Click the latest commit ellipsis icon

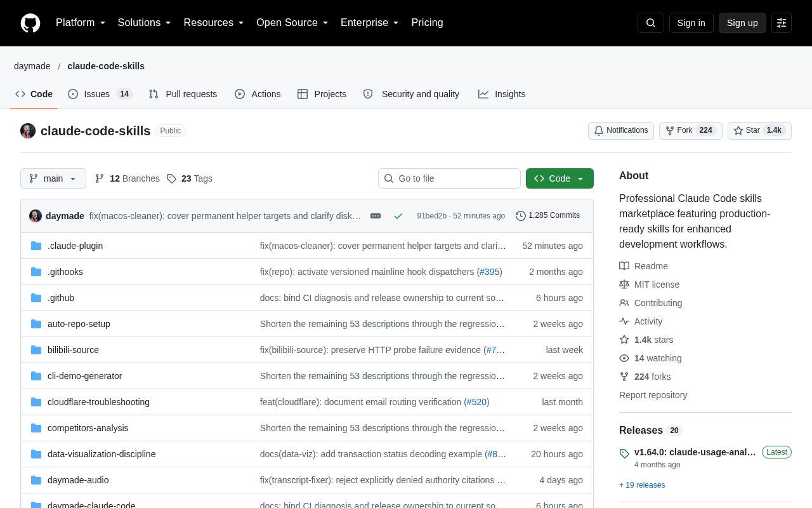(x=376, y=216)
